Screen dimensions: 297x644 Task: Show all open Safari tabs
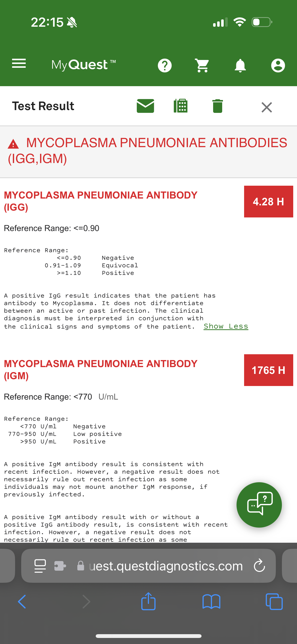tap(274, 602)
